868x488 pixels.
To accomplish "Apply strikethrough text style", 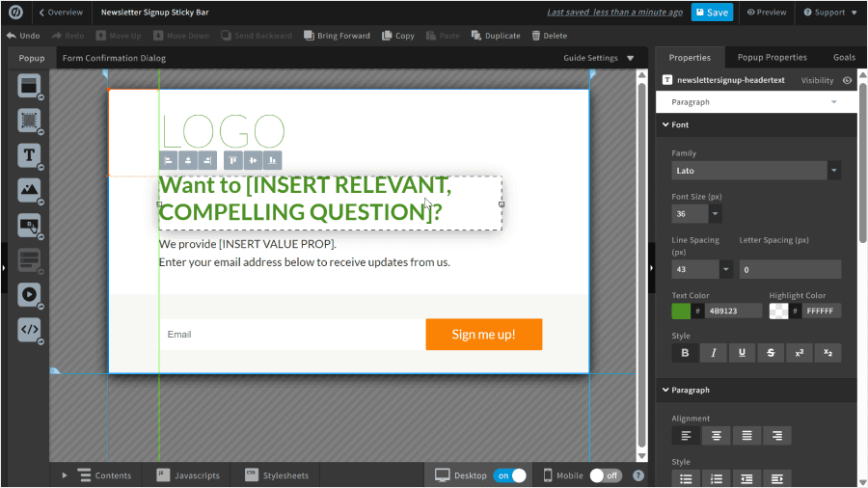I will 771,353.
